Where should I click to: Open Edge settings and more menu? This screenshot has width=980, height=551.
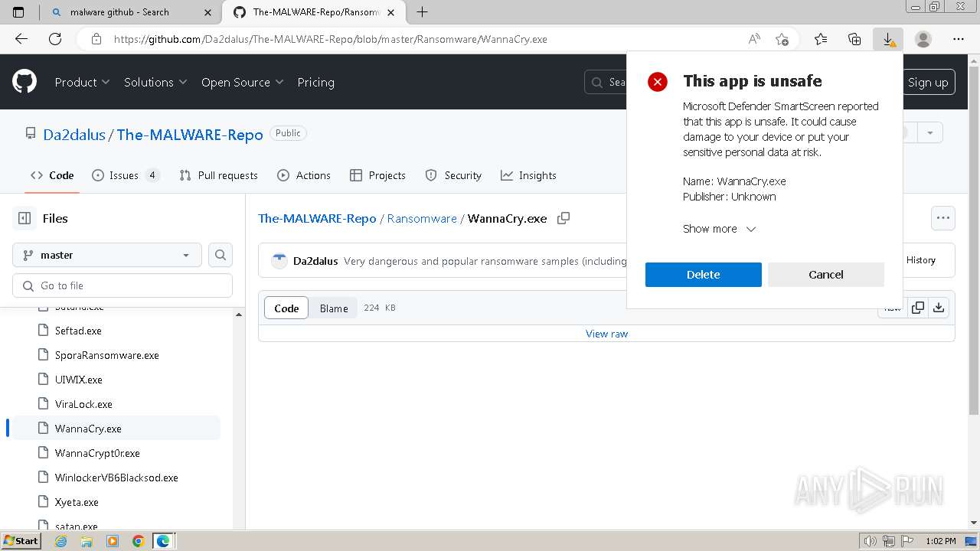pos(959,39)
